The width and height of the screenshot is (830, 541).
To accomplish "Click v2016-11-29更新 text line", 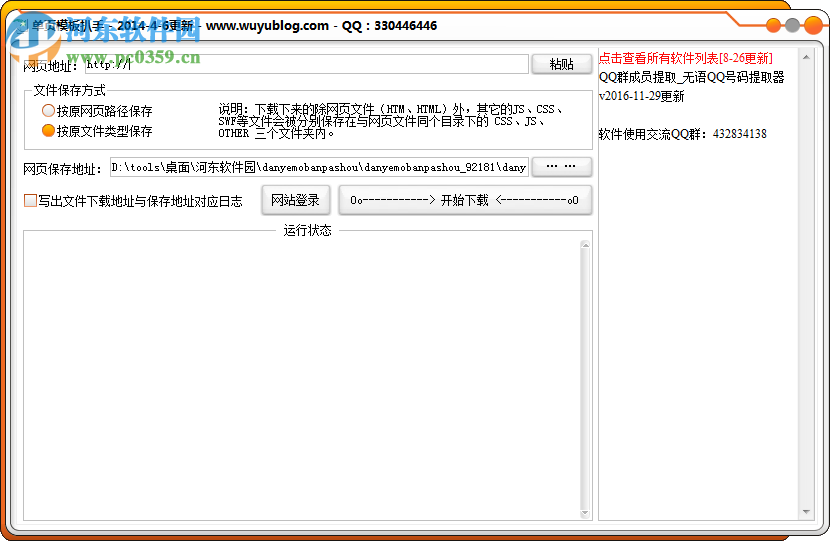I will [x=642, y=96].
